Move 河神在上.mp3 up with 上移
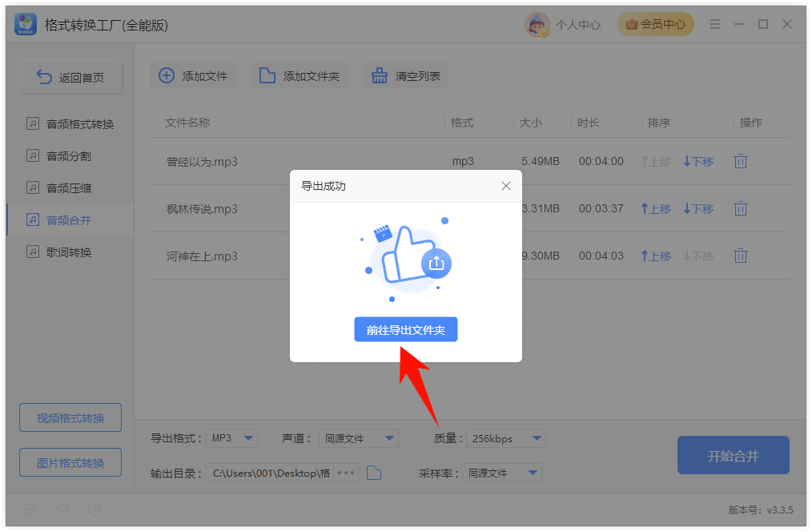 click(656, 256)
